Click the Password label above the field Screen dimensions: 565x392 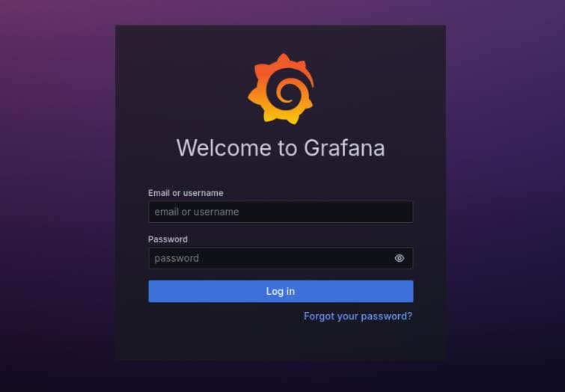pos(168,239)
